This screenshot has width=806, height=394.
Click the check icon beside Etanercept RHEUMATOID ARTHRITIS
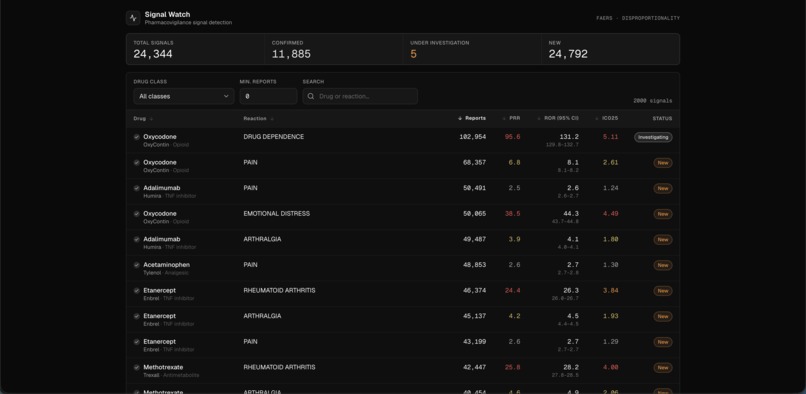tap(137, 291)
